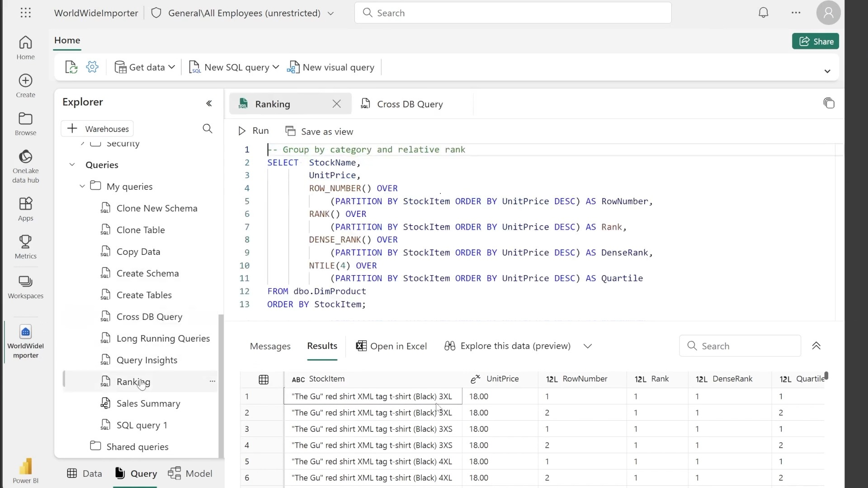Open the workspace selector General\All Employees dropdown

(331, 13)
